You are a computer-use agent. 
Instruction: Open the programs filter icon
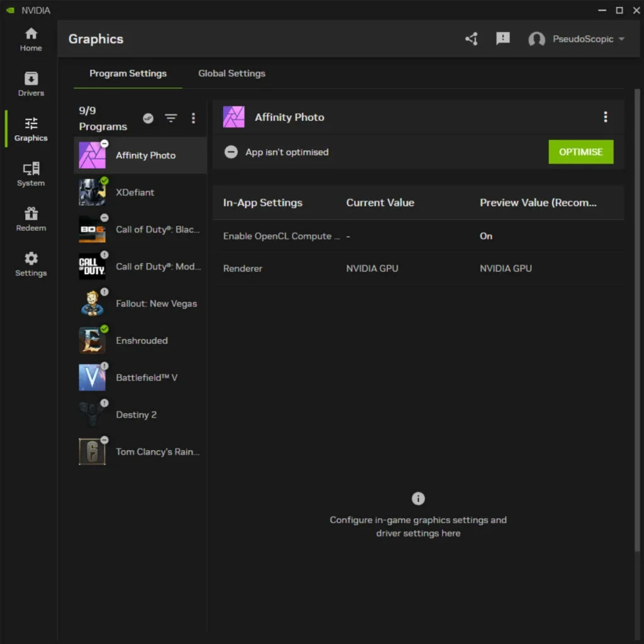coord(171,118)
